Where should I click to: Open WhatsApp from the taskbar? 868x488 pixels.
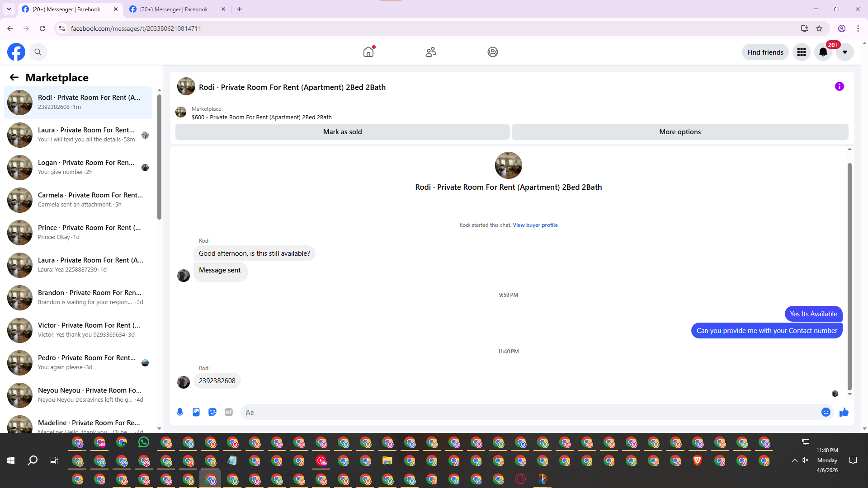[x=144, y=442]
